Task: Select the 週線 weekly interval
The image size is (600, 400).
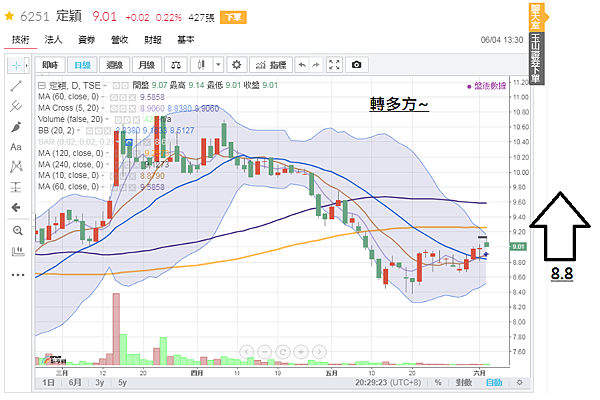Action: (x=114, y=65)
